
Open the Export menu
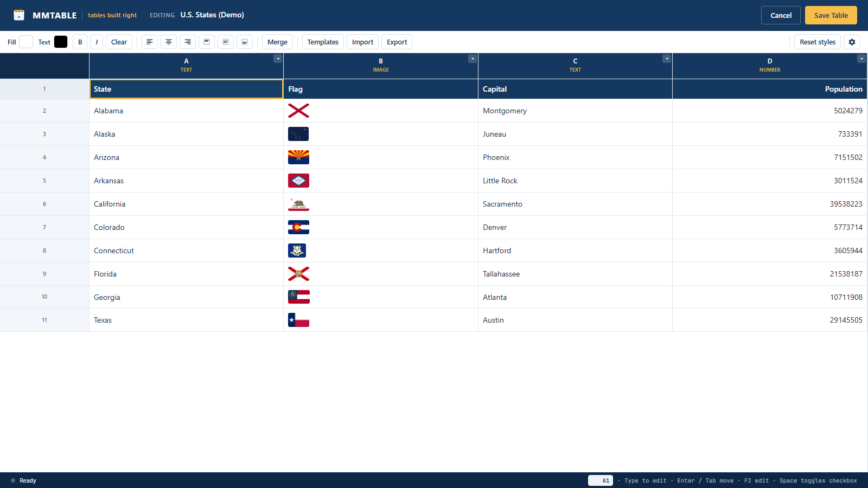coord(397,42)
